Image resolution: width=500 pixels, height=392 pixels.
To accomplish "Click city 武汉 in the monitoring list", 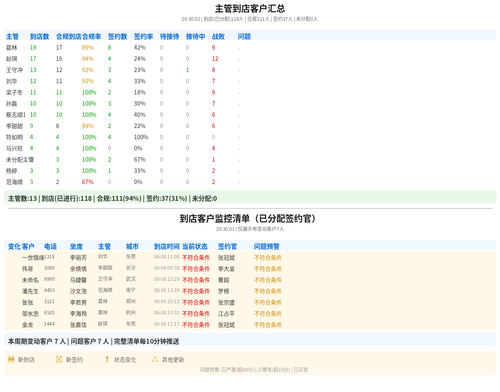I will point(131,279).
